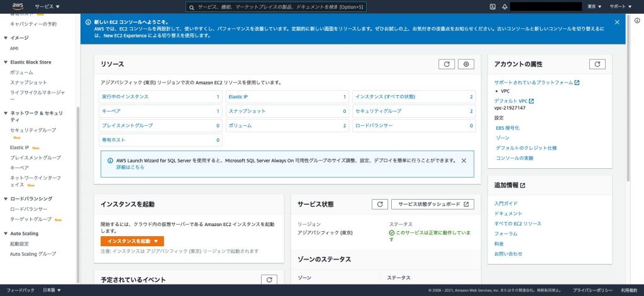This screenshot has width=644, height=296.
Task: Open ネットワークインターフェイス in the sidebar
Action: coord(35,182)
